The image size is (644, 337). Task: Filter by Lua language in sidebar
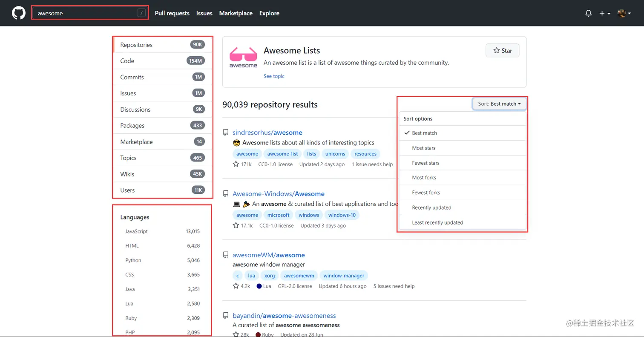162,304
